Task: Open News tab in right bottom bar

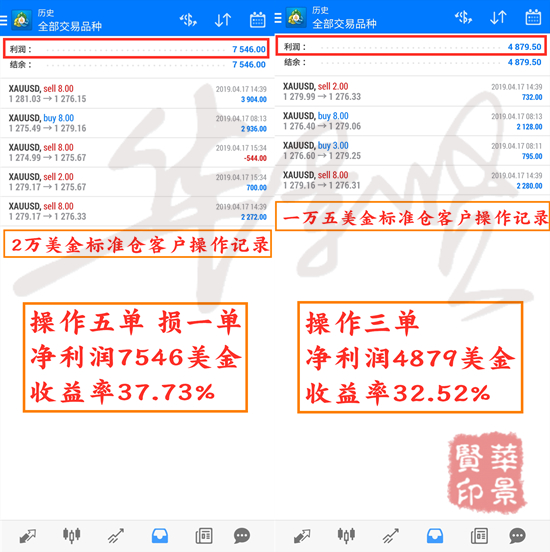Action: [479, 536]
